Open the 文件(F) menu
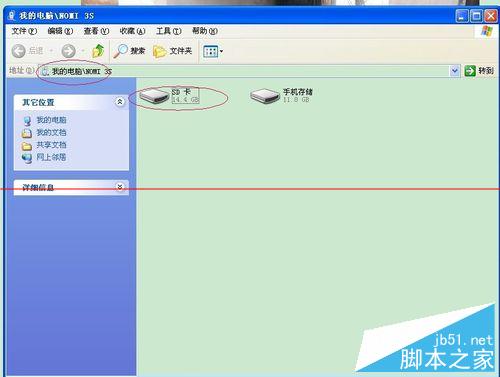This screenshot has height=377, width=500. pyautogui.click(x=24, y=31)
